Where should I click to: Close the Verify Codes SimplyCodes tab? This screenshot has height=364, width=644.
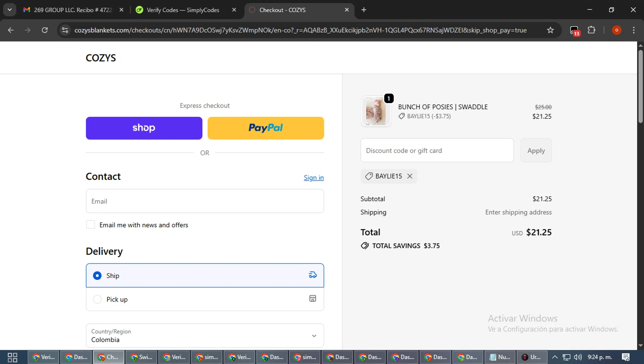(234, 10)
